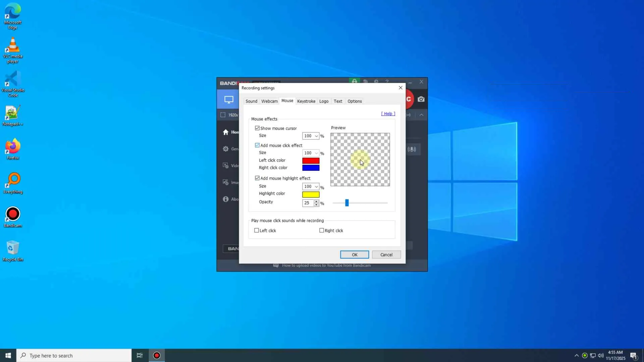Open the Everything search desktop icon
Screen dimensions: 644x362
[x=13, y=181]
